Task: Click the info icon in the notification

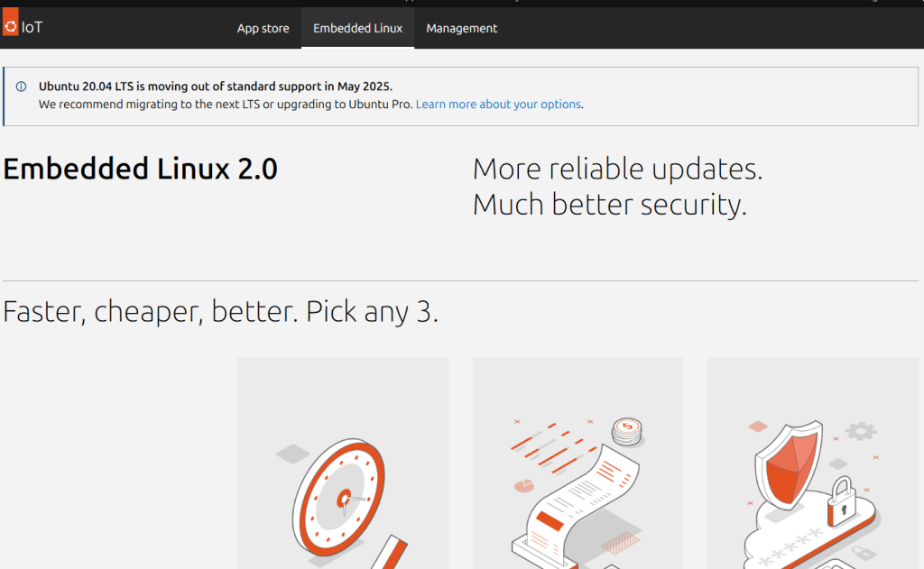Action: click(x=22, y=87)
